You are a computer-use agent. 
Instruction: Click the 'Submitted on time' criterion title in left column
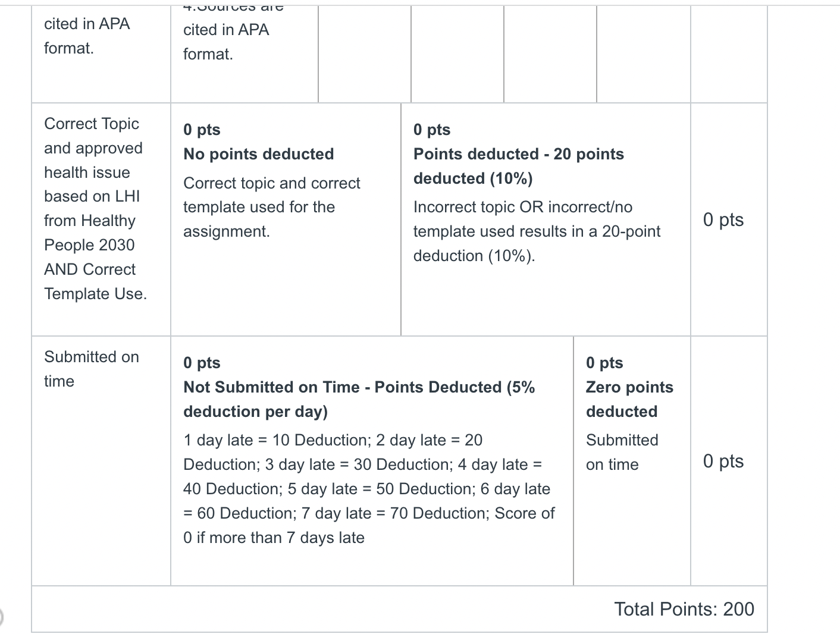pos(92,369)
